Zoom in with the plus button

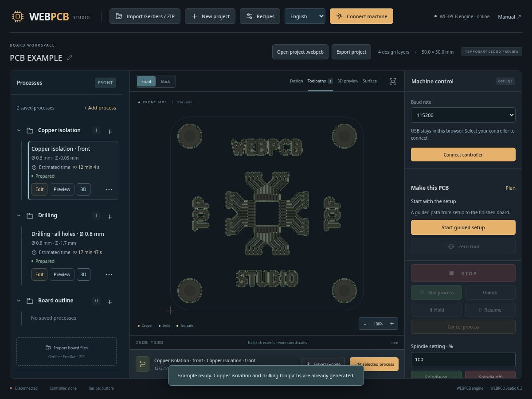(392, 324)
